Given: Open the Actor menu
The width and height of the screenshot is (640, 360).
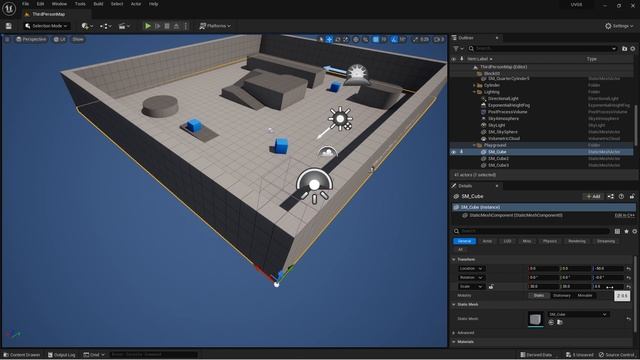Looking at the screenshot, I should [x=136, y=4].
